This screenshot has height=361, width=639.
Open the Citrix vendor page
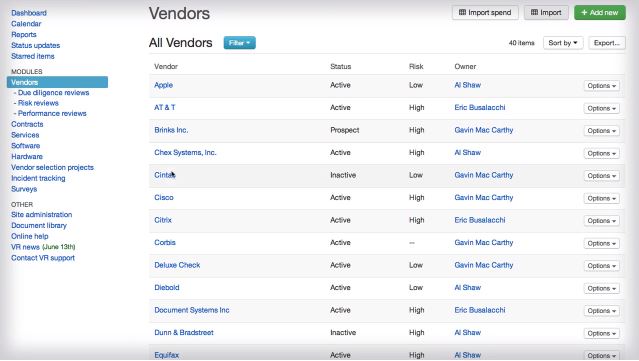pyautogui.click(x=163, y=220)
